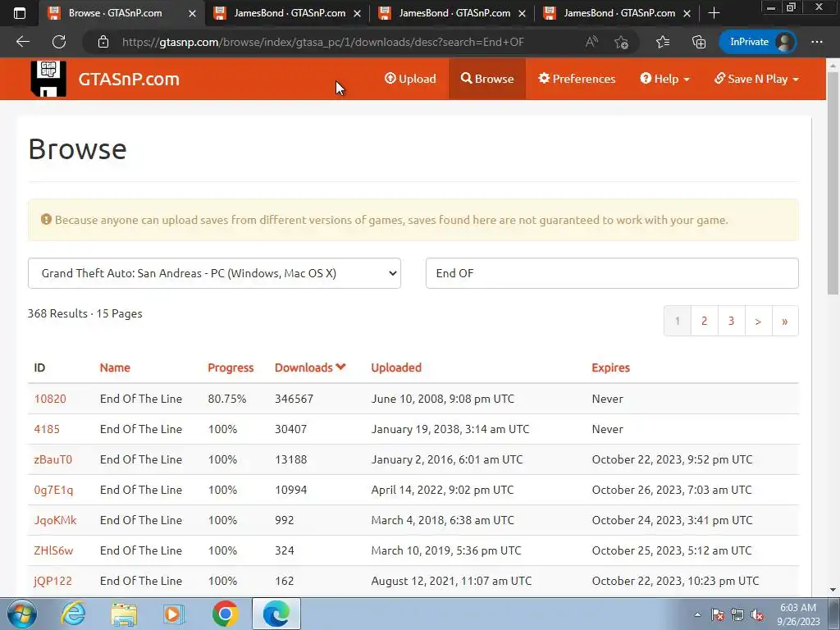Go to next results page arrow

[x=758, y=321]
